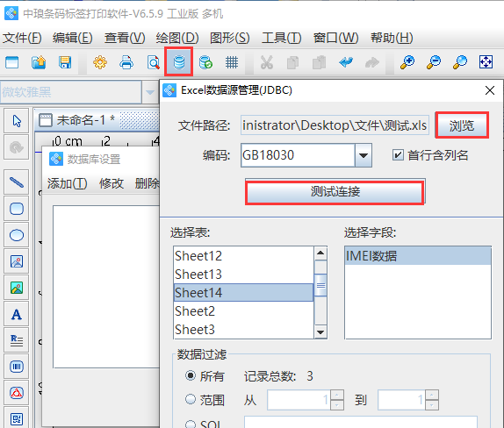Select the 所有 radio button

click(x=191, y=375)
